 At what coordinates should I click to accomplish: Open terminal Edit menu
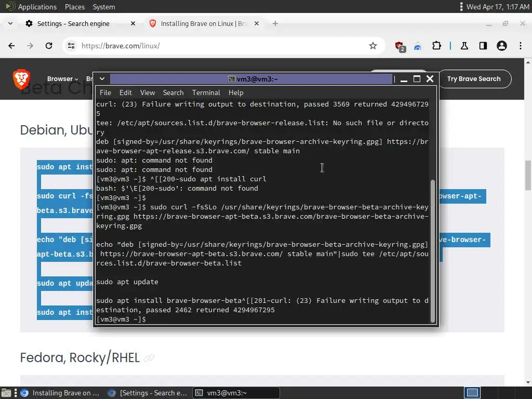click(x=125, y=92)
